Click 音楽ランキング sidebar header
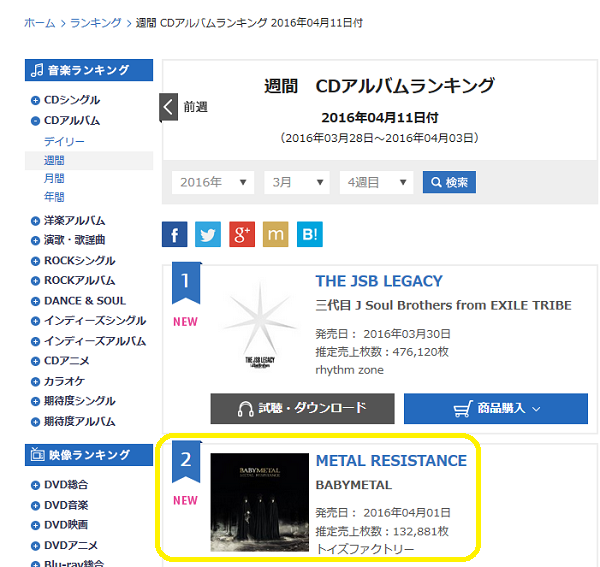 [x=89, y=70]
